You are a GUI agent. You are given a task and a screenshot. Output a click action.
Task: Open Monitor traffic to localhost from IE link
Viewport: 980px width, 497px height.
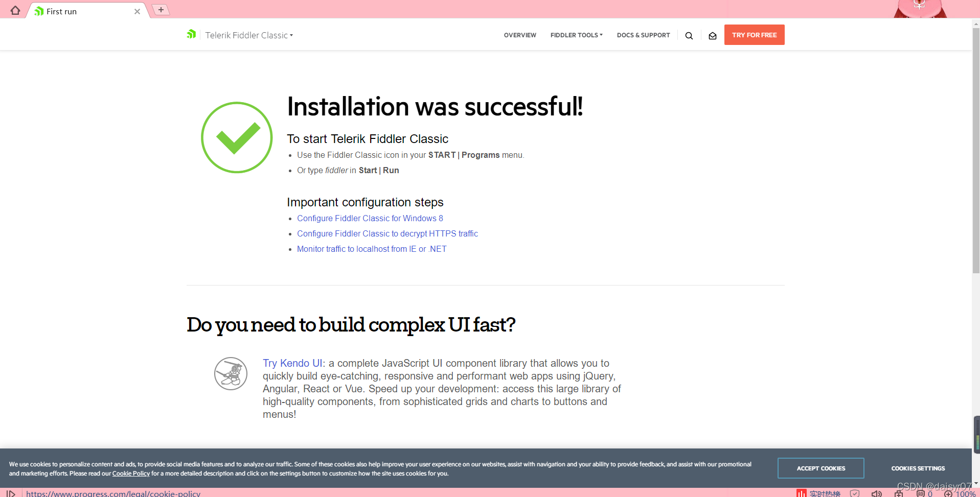click(x=372, y=249)
